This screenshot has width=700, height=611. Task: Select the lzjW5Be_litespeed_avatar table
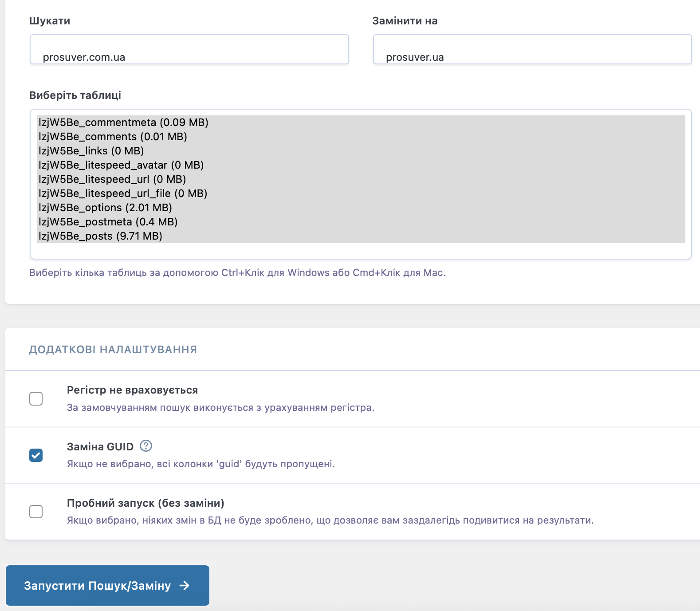(121, 165)
